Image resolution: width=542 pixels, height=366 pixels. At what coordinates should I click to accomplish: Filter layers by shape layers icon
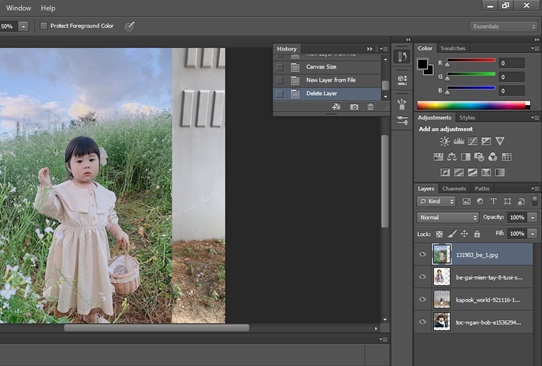[507, 201]
